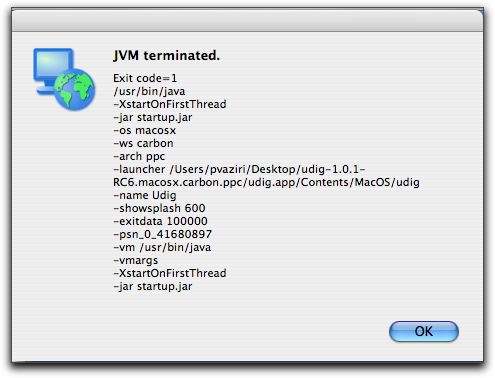The height and width of the screenshot is (378, 495).
Task: Click the "-name Udig" line
Action: [145, 195]
